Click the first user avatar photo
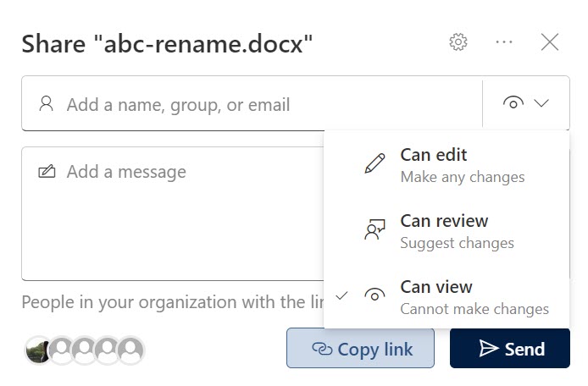Image resolution: width=588 pixels, height=386 pixels. click(38, 349)
